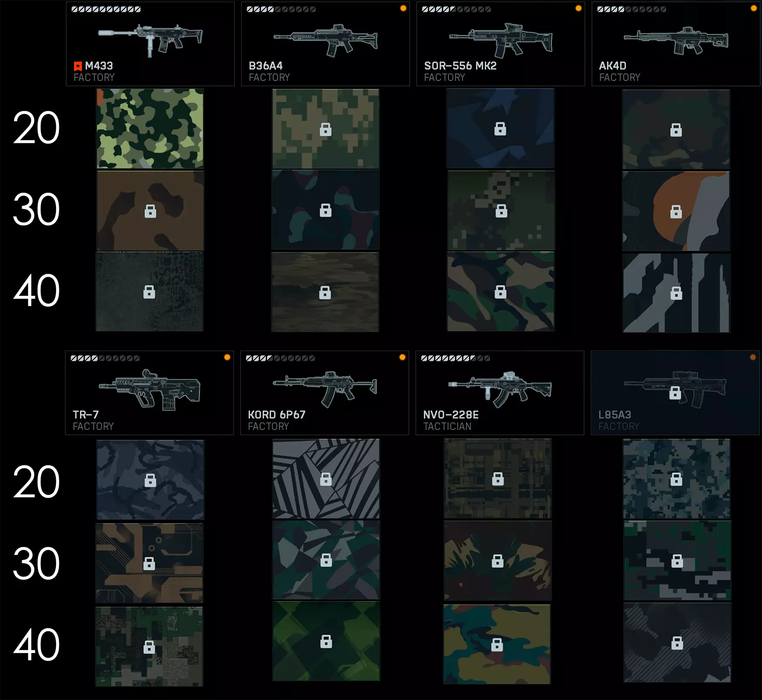Select the AK4D Factory weapon card
Image resolution: width=762 pixels, height=700 pixels.
pyautogui.click(x=676, y=44)
